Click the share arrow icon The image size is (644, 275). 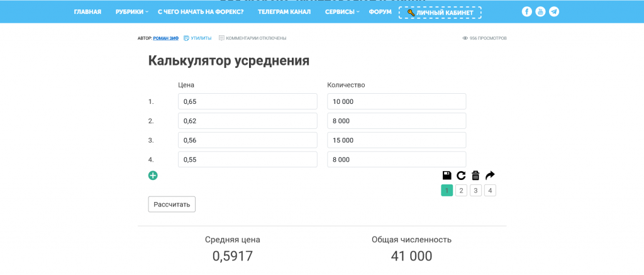pos(491,176)
